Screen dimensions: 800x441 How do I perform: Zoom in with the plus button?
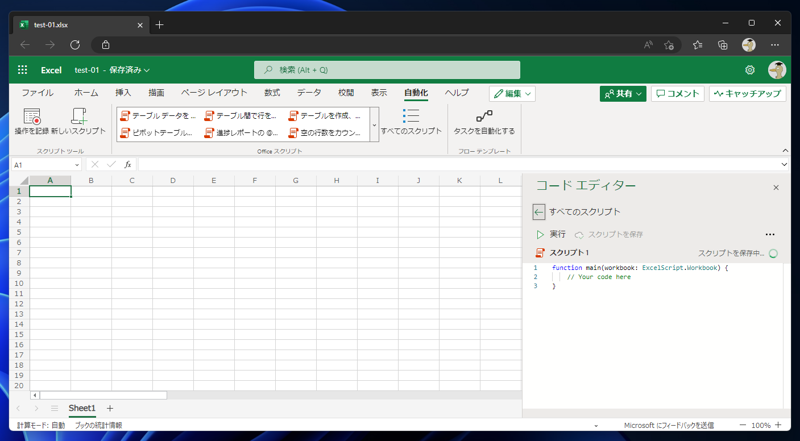[778, 425]
